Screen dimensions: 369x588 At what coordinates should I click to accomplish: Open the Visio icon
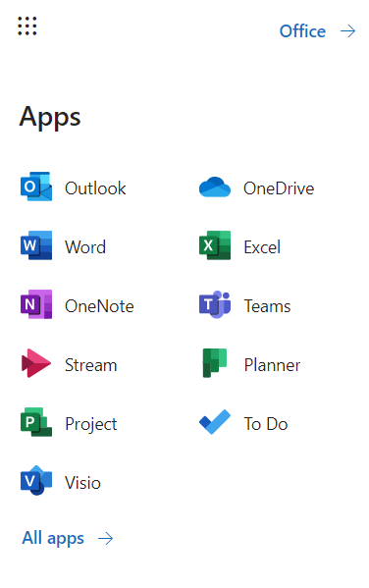coord(36,480)
